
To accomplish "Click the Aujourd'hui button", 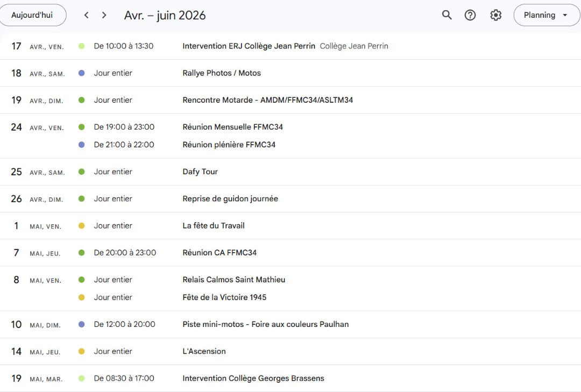I will coord(32,15).
